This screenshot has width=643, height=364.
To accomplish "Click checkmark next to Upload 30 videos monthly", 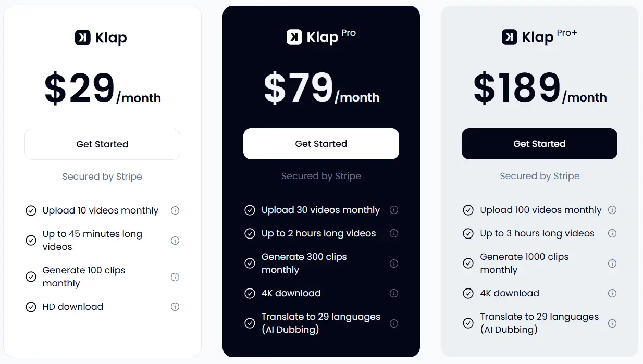I will 250,210.
